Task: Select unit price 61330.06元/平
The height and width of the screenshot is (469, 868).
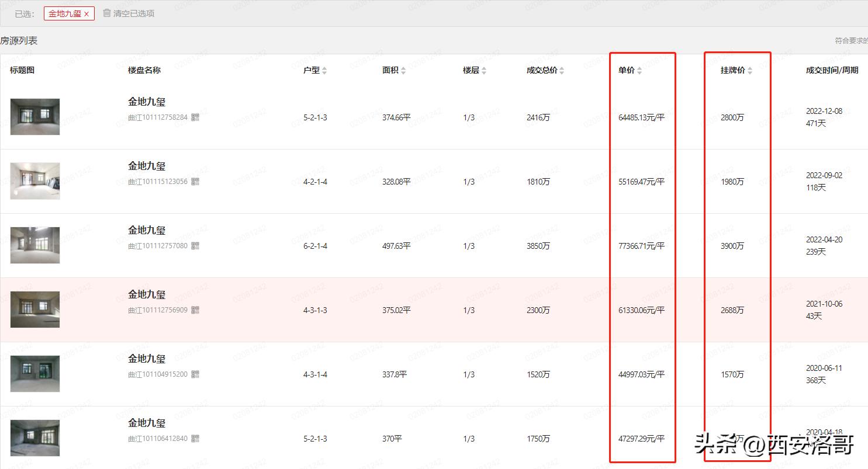Action: coord(641,310)
